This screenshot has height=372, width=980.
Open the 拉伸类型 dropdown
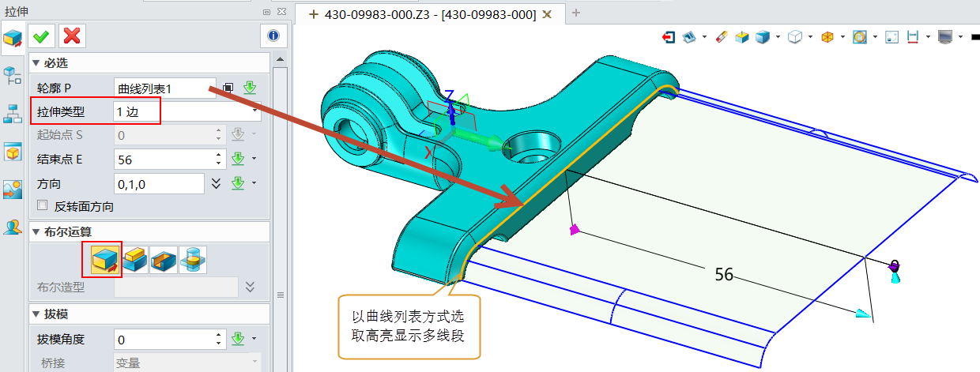(x=187, y=111)
